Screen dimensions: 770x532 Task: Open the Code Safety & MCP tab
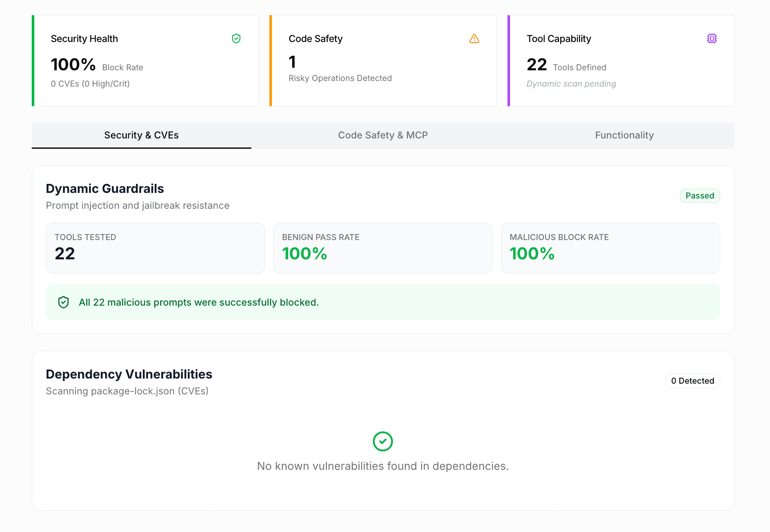click(x=383, y=135)
